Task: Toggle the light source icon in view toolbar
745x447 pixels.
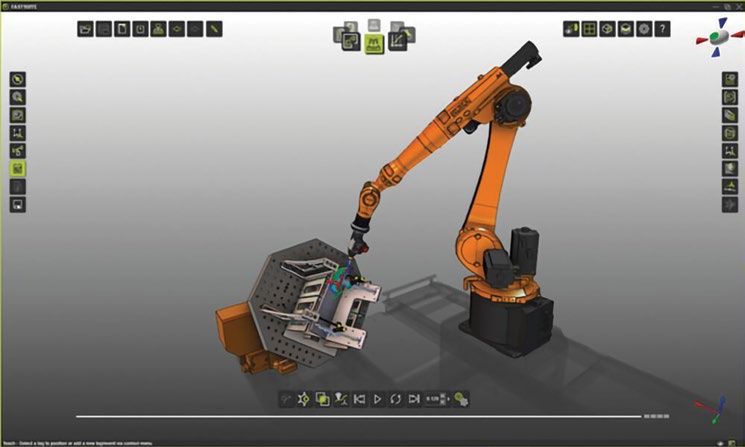Action: [571, 29]
